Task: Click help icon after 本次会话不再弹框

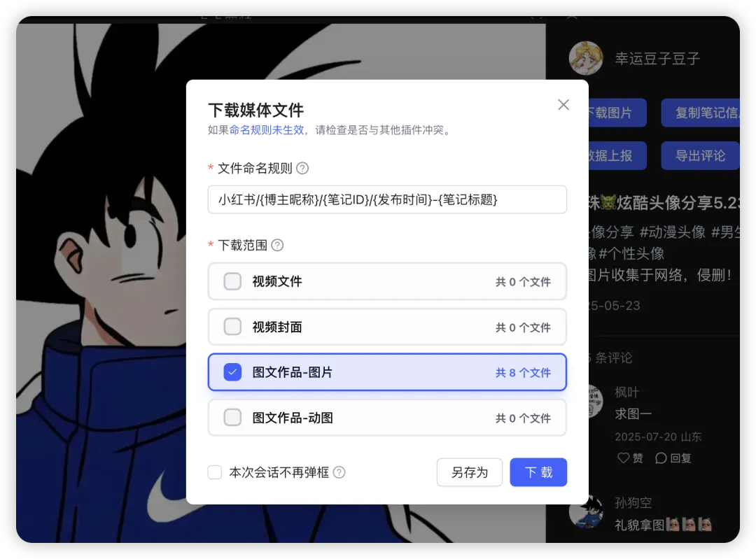Action: pos(339,472)
